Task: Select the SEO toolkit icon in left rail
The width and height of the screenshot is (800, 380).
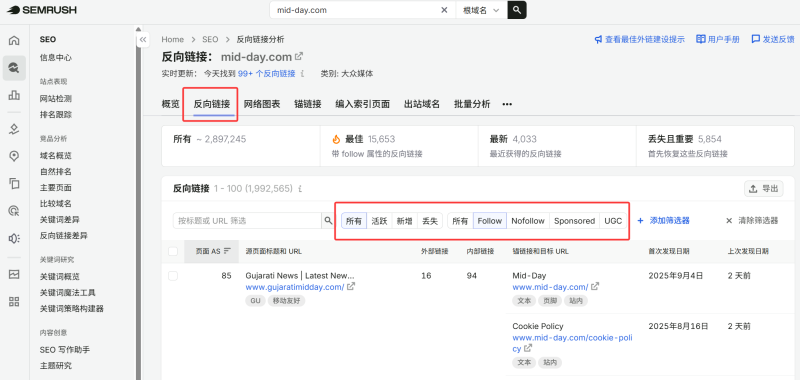Action: (14, 68)
